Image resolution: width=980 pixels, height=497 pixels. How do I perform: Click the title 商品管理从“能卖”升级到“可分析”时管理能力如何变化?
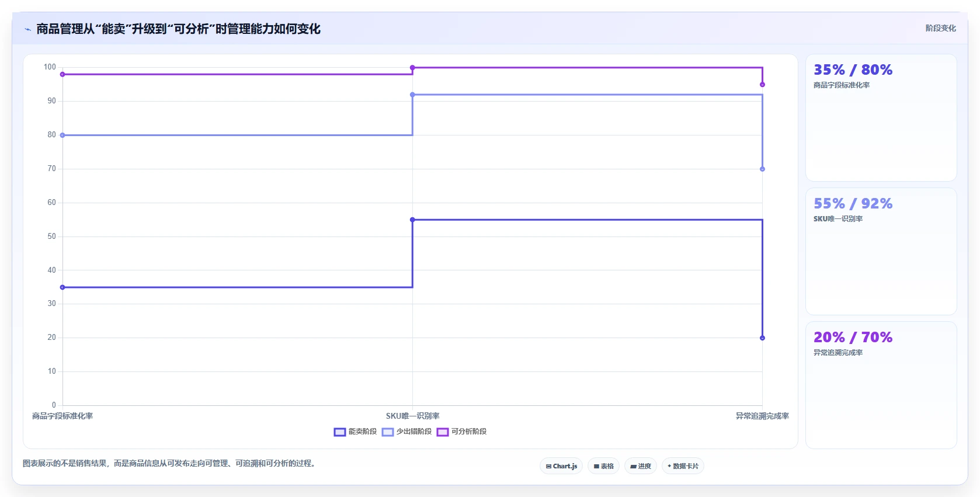[178, 29]
